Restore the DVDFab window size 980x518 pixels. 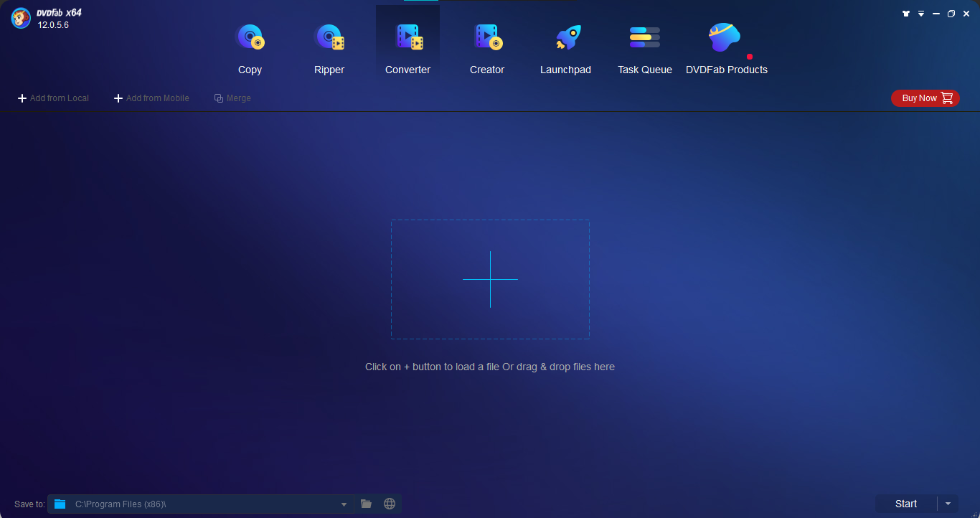click(x=951, y=14)
